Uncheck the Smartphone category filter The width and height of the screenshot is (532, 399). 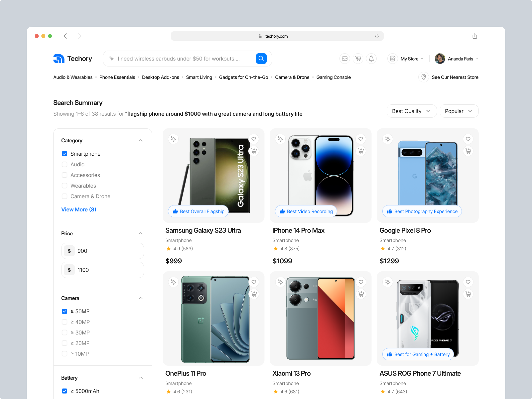pyautogui.click(x=65, y=154)
